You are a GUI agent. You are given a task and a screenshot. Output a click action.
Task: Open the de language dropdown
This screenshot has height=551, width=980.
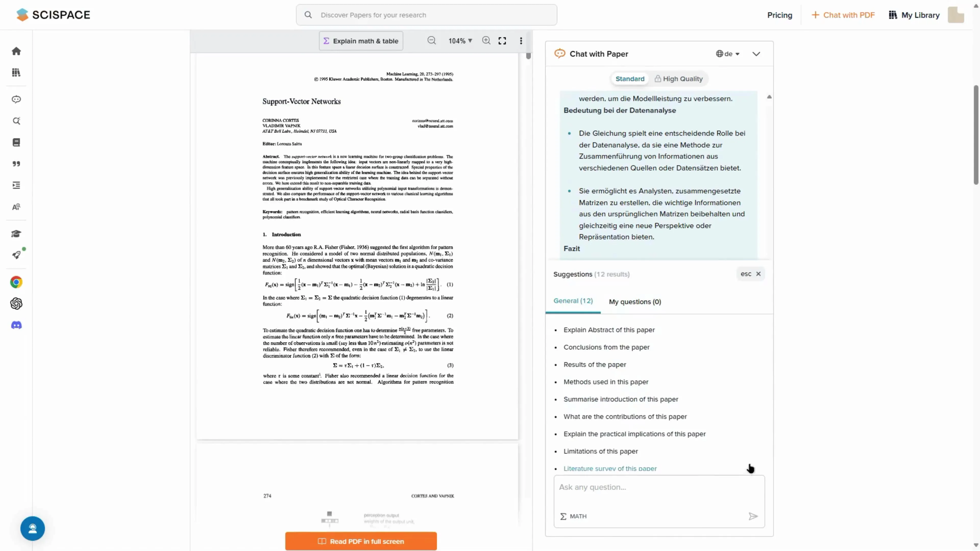pyautogui.click(x=727, y=54)
